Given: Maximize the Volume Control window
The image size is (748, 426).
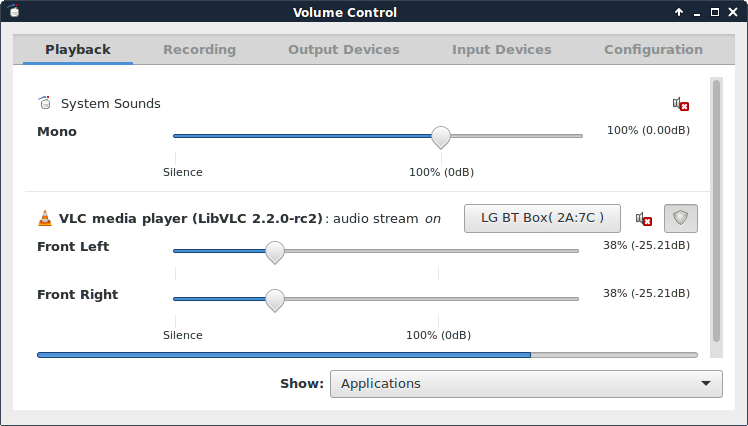Looking at the screenshot, I should [x=715, y=12].
